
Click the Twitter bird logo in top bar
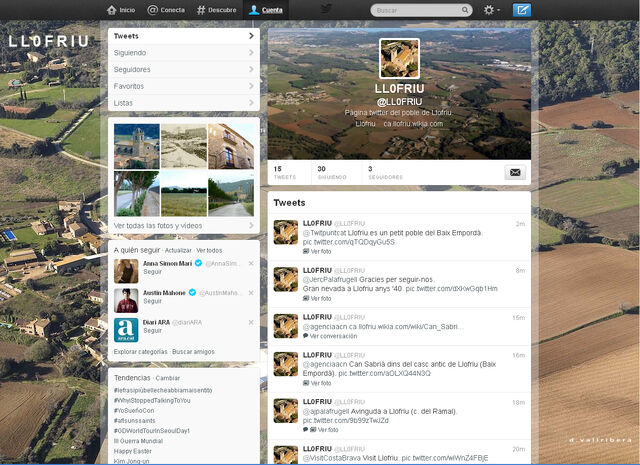326,9
